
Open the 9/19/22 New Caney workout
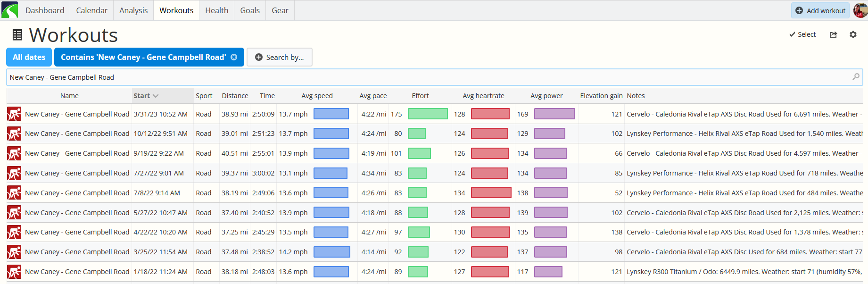(77, 153)
